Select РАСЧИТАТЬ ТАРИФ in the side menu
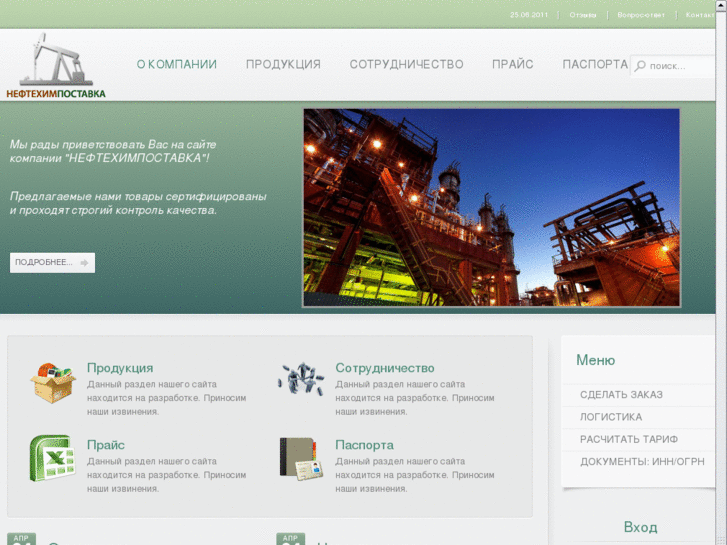Screen dimensions: 727x545 coord(629,439)
